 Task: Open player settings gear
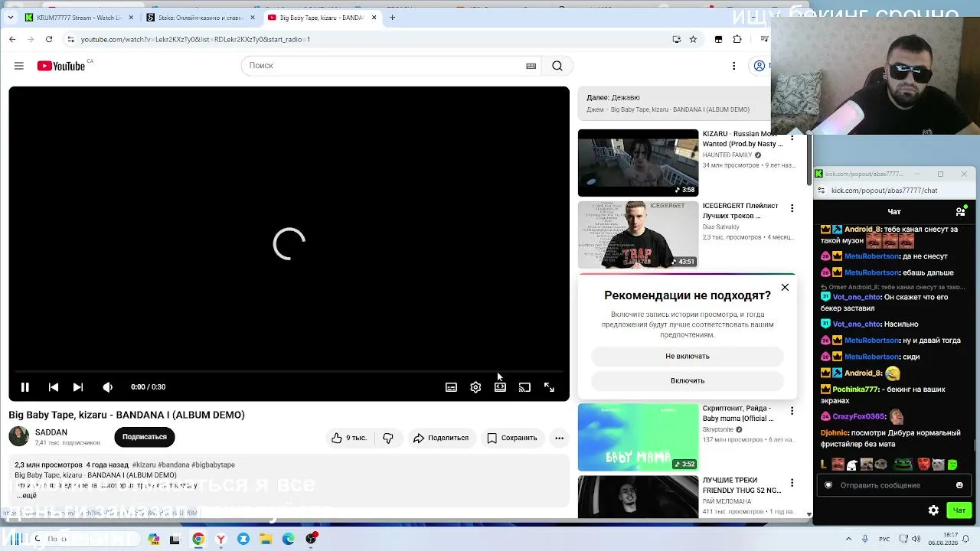(x=475, y=387)
